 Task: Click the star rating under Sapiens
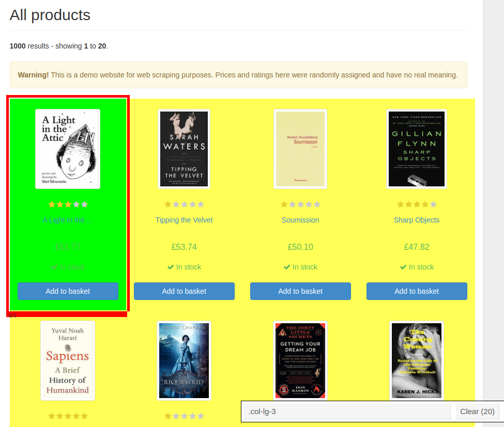point(68,416)
